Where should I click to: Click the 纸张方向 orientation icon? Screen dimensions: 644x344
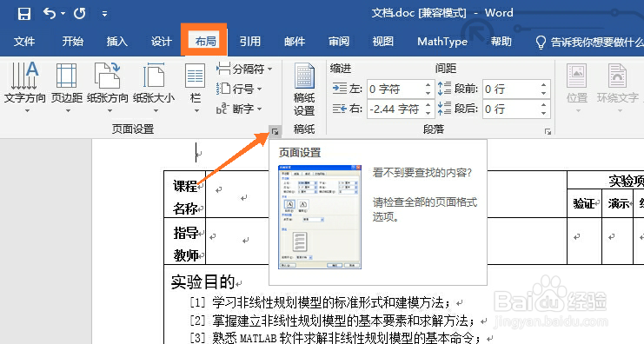[x=107, y=75]
